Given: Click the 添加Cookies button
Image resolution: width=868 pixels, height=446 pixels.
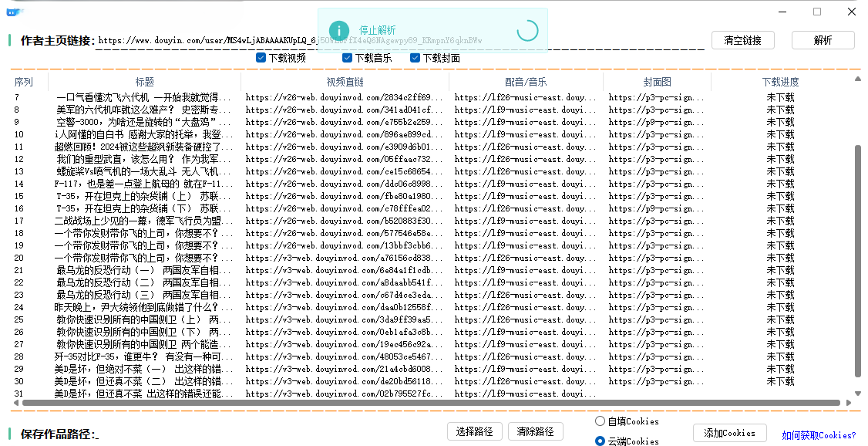Looking at the screenshot, I should click(x=729, y=433).
